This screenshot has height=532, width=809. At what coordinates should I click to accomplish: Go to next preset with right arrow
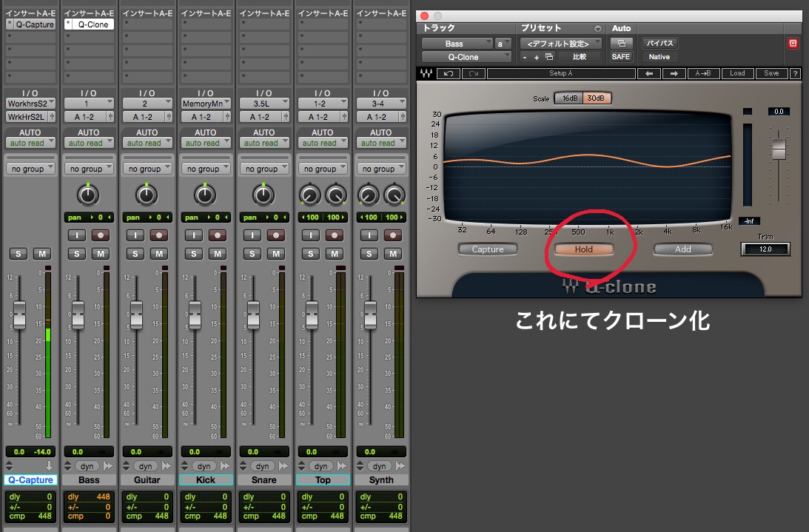click(674, 73)
